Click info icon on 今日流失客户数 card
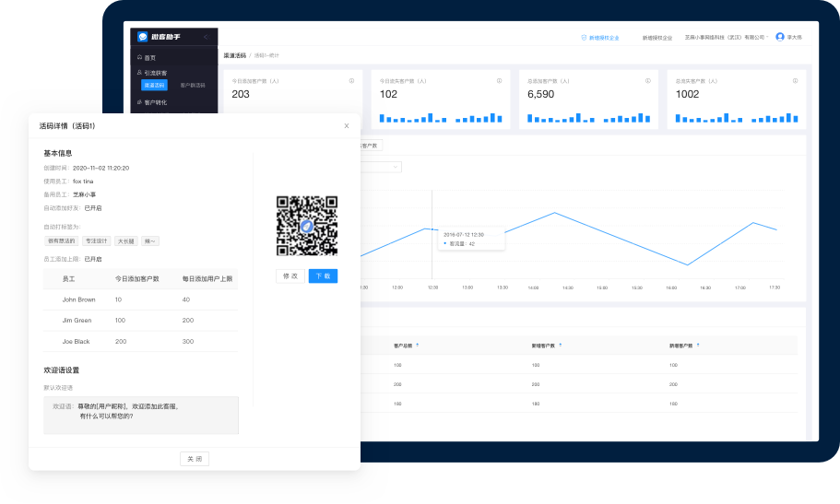 click(x=499, y=81)
